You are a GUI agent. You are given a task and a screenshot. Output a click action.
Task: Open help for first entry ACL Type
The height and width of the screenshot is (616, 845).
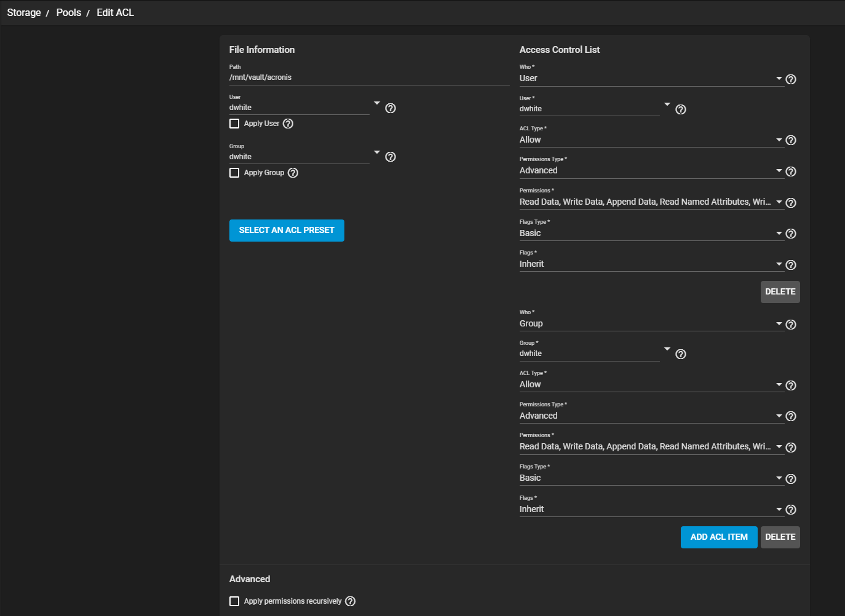pyautogui.click(x=791, y=140)
